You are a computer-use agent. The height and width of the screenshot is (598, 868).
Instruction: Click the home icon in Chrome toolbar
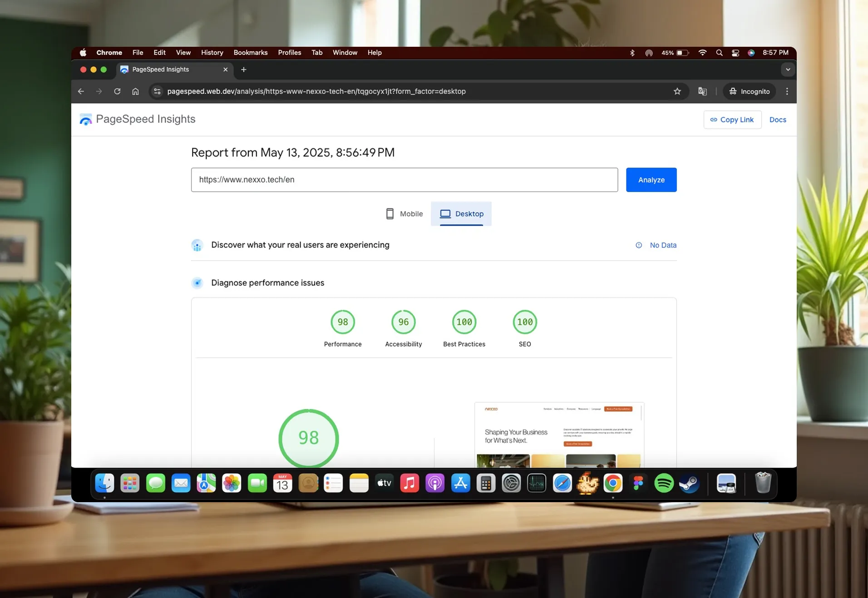coord(135,91)
